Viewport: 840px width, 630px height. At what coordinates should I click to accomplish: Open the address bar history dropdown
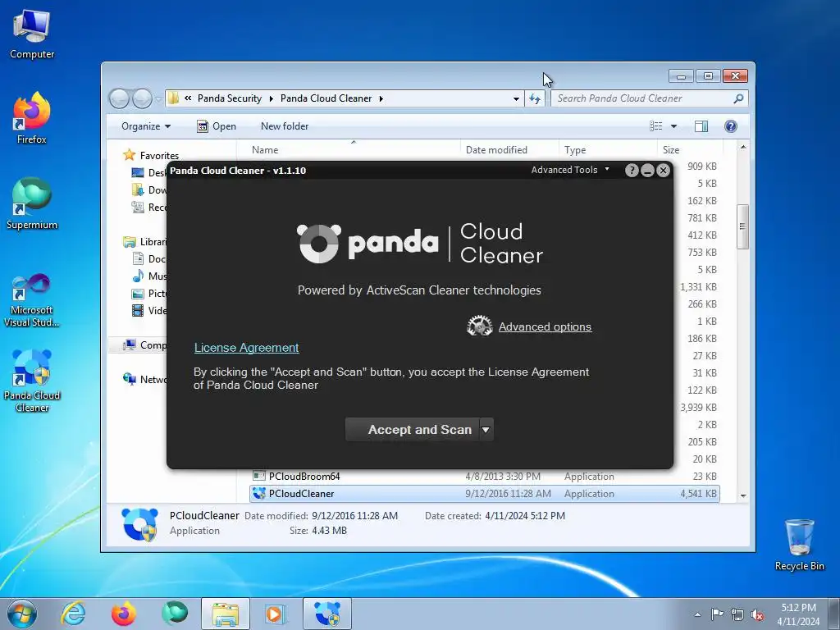(516, 98)
